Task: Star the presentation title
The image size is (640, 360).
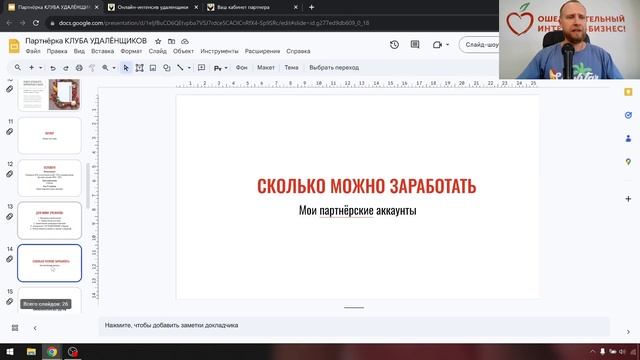Action: [158, 41]
